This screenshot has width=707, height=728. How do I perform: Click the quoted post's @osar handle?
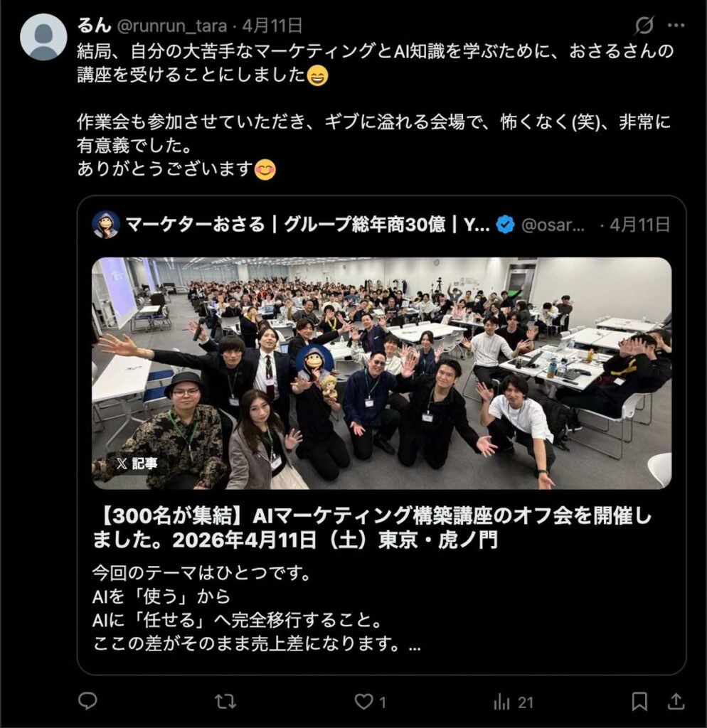[x=553, y=225]
